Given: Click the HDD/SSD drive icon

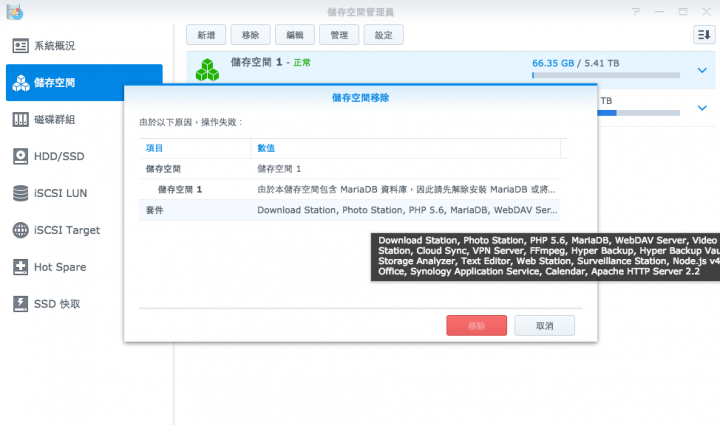Looking at the screenshot, I should click(x=20, y=157).
